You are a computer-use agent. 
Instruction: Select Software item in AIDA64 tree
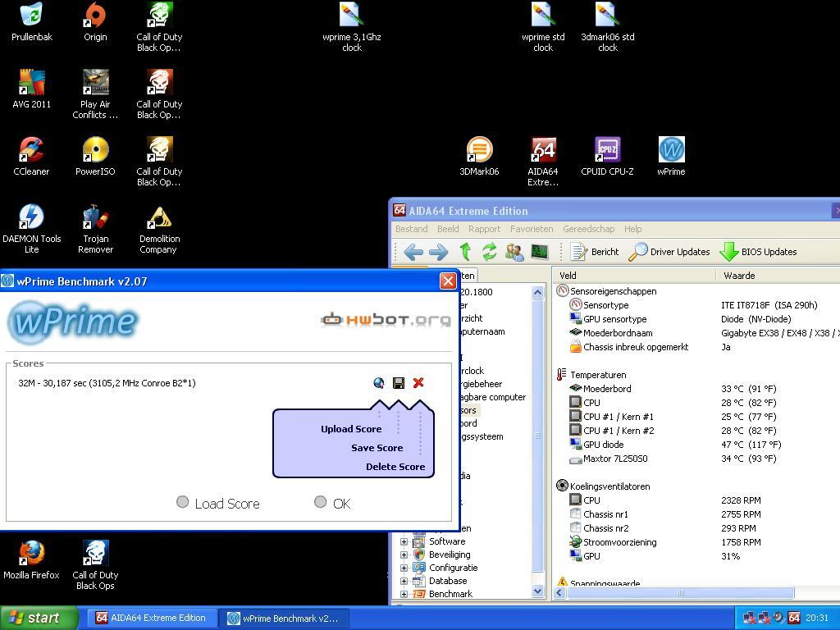pyautogui.click(x=447, y=541)
